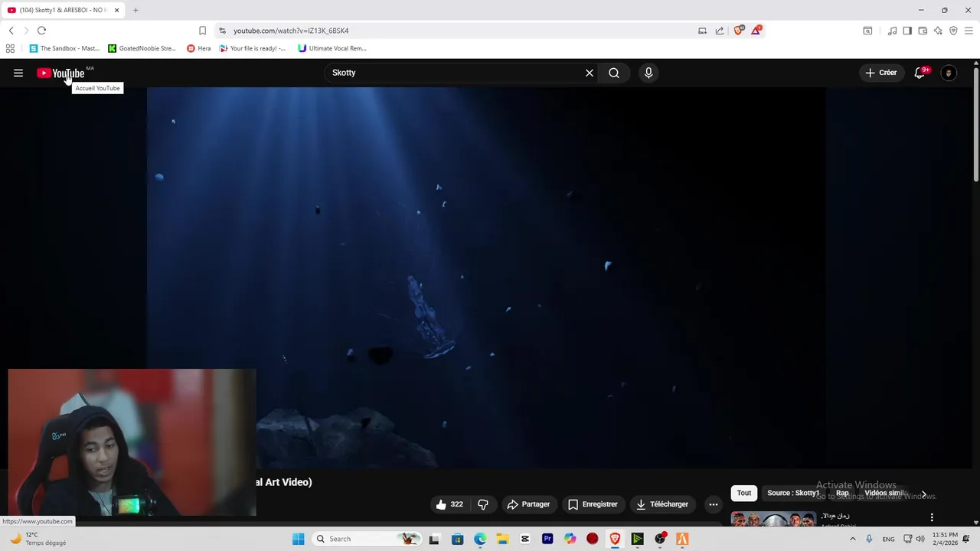The image size is (980, 551).
Task: Open OBS Studio from taskbar
Action: click(660, 539)
